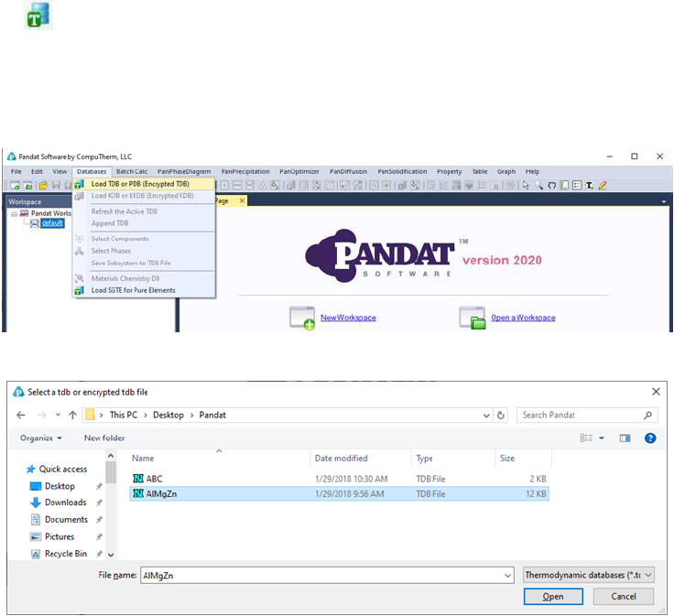Image resolution: width=674 pixels, height=616 pixels.
Task: Open the PanOptimizer menu
Action: click(299, 171)
